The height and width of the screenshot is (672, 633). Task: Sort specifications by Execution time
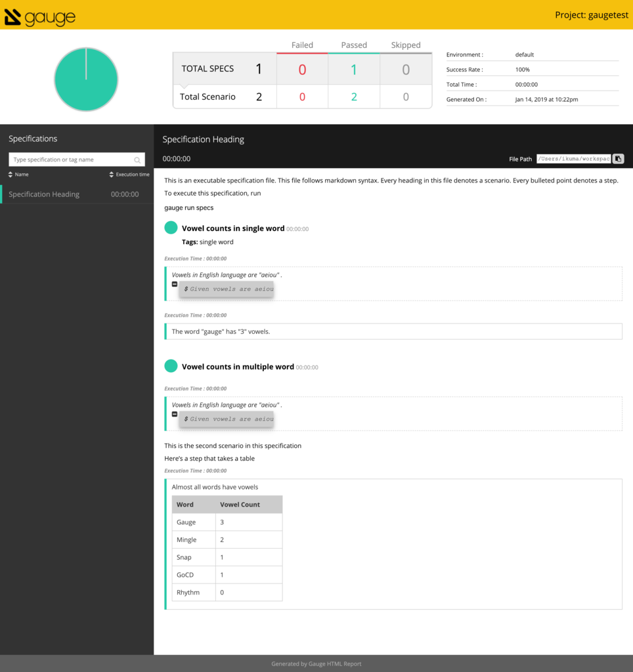click(129, 175)
